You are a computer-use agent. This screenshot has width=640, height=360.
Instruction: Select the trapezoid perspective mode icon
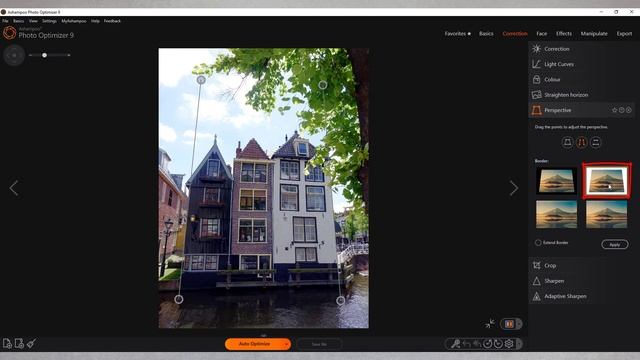(x=567, y=142)
